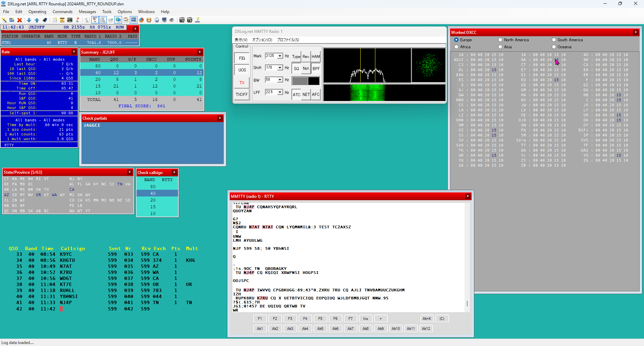Select the Oceania radio button
The height and width of the screenshot is (346, 644).
[554, 47]
